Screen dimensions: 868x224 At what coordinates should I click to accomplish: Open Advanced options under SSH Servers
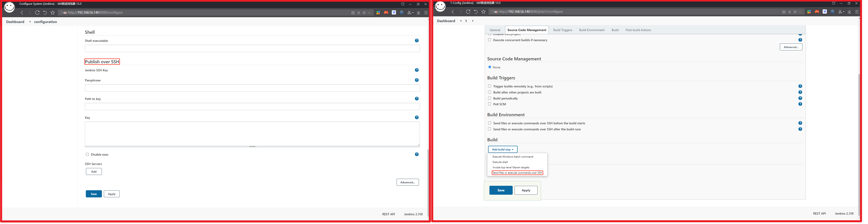407,182
